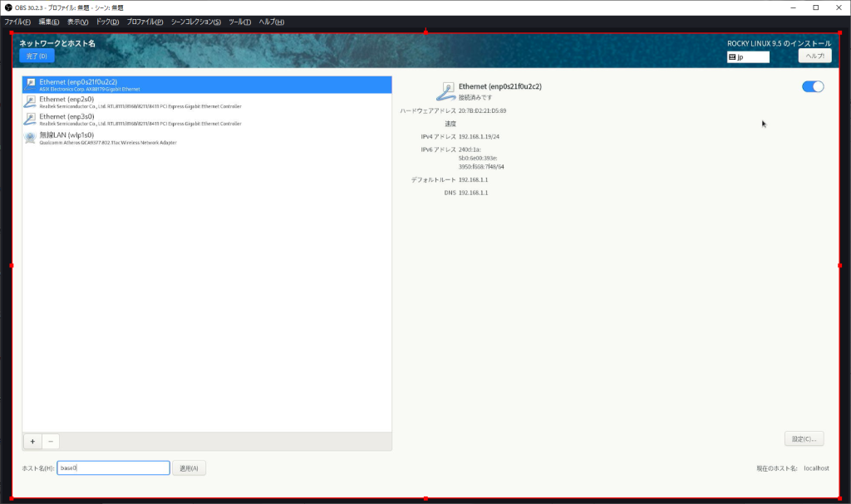Click the ヘルプ! help button
The height and width of the screenshot is (504, 851).
[x=814, y=56]
